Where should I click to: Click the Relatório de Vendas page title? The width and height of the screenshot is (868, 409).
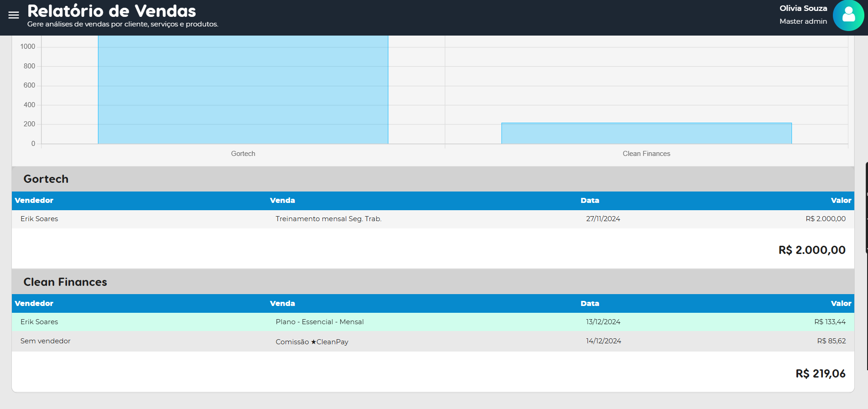click(112, 11)
